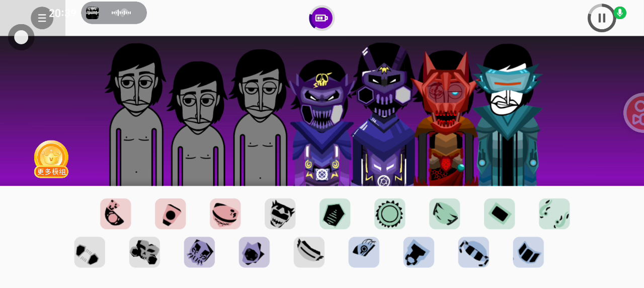Toggle the teal visor character

tap(507, 115)
